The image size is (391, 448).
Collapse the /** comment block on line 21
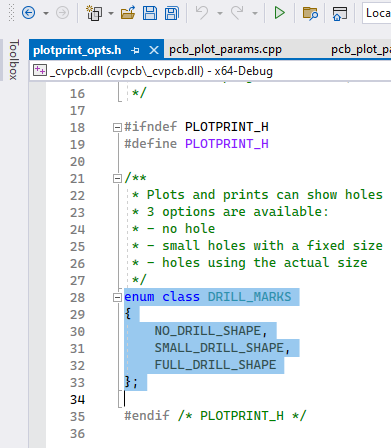point(117,179)
